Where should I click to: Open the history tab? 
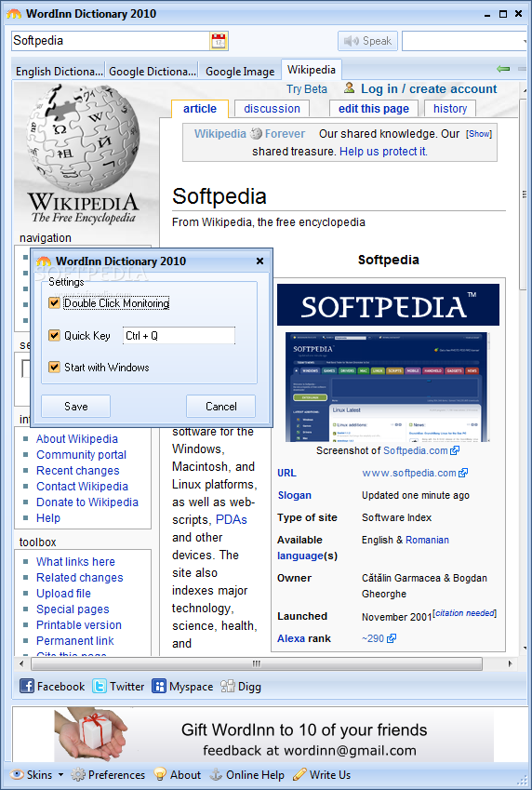click(450, 108)
